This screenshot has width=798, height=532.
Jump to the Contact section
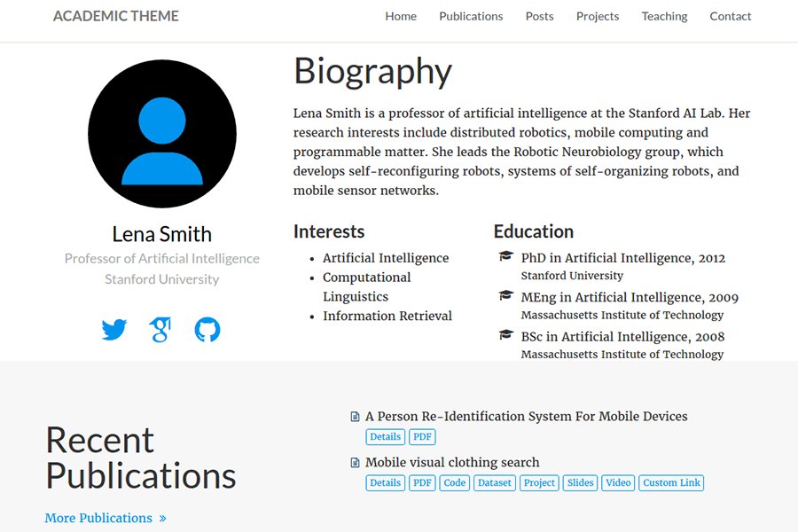(731, 16)
